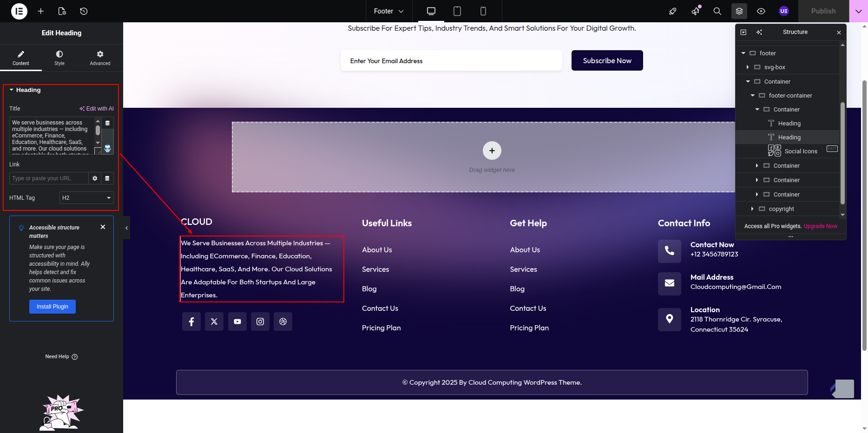Switch to mobile preview mode
868x433 pixels.
[x=483, y=11]
